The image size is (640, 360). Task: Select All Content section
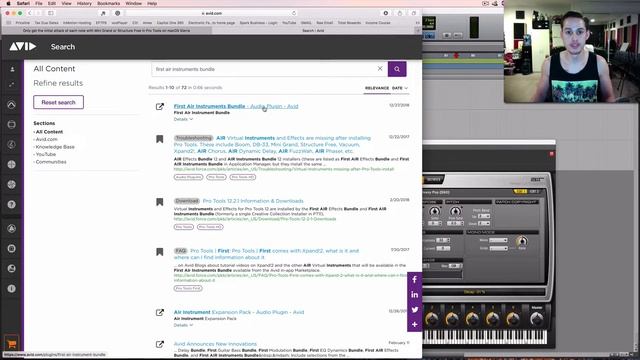49,132
